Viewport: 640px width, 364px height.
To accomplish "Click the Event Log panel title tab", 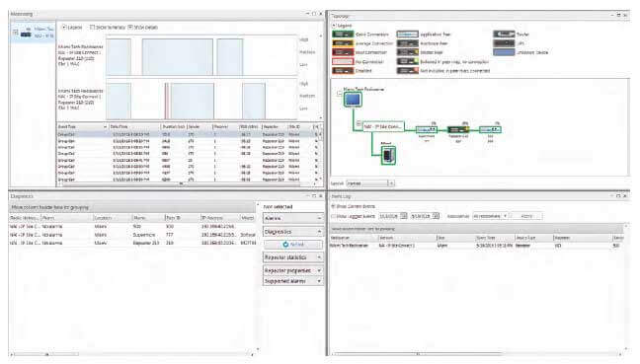I will click(341, 196).
